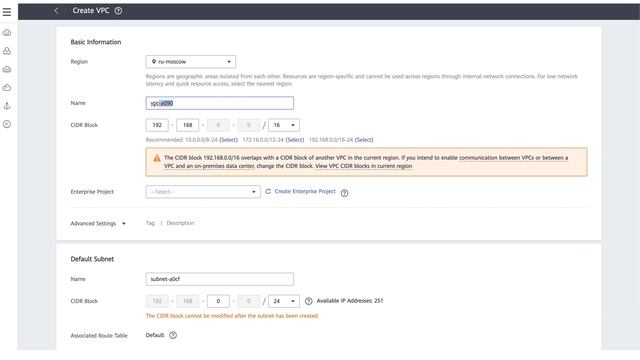Select recommended 192.168.0.0/16-24 block
The image size is (640, 360).
pyautogui.click(x=364, y=140)
